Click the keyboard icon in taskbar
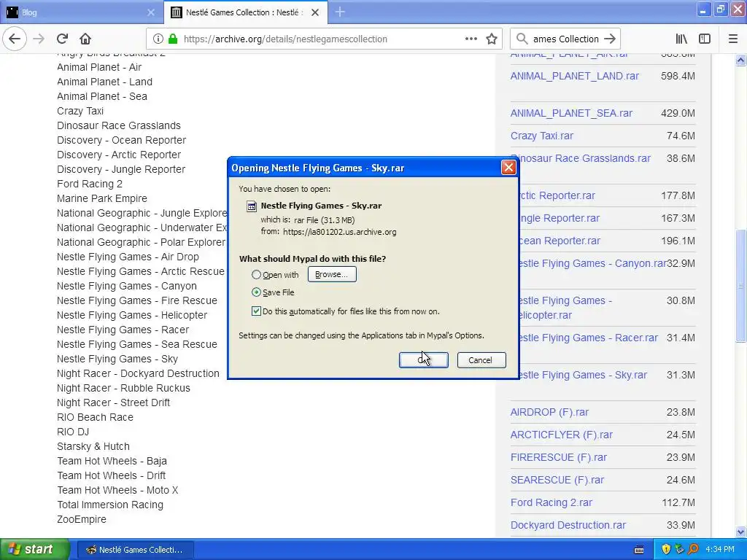The height and width of the screenshot is (560, 747). [x=639, y=550]
